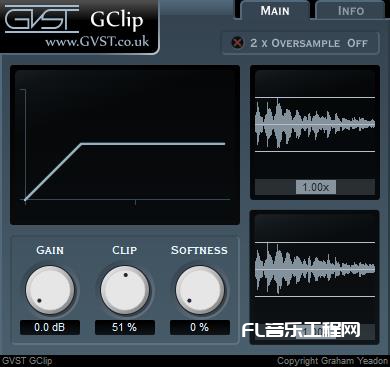Open the www.GVST.co.uk link
390x367 pixels.
[97, 42]
